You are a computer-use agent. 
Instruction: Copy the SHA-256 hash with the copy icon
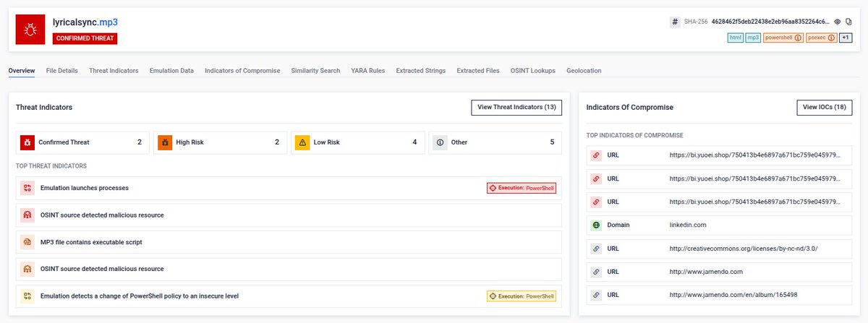tap(848, 22)
